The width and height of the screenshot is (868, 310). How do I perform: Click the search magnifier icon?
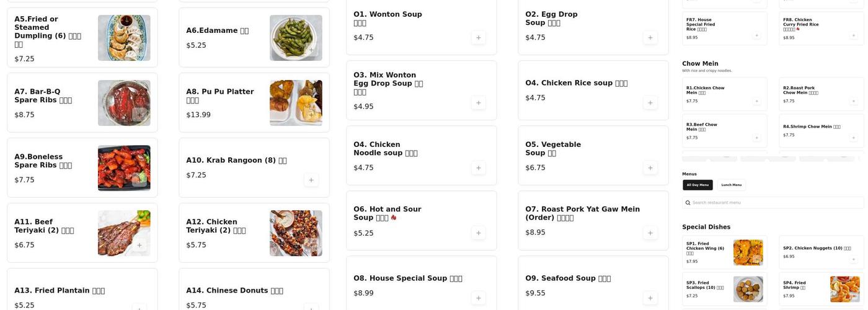click(x=688, y=203)
